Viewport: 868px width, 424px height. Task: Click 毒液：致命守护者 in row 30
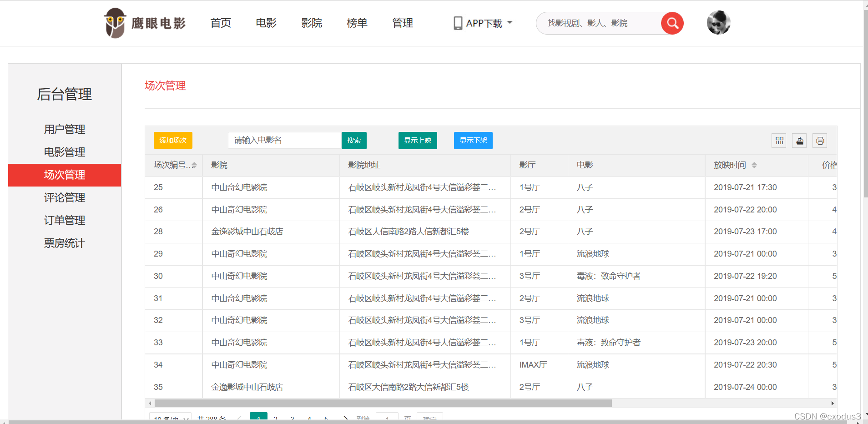click(x=608, y=276)
